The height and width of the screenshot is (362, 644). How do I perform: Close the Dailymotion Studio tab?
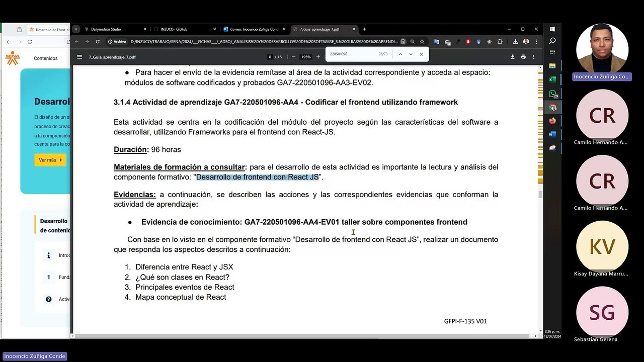[145, 29]
